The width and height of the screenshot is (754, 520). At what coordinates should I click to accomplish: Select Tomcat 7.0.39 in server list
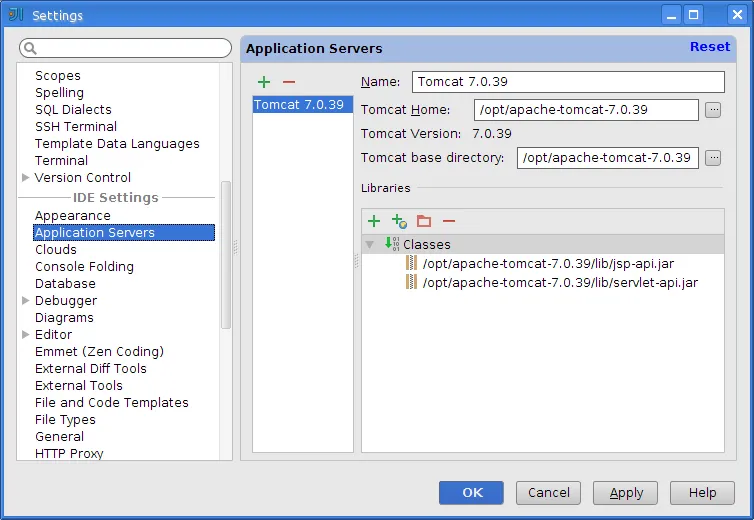303,104
